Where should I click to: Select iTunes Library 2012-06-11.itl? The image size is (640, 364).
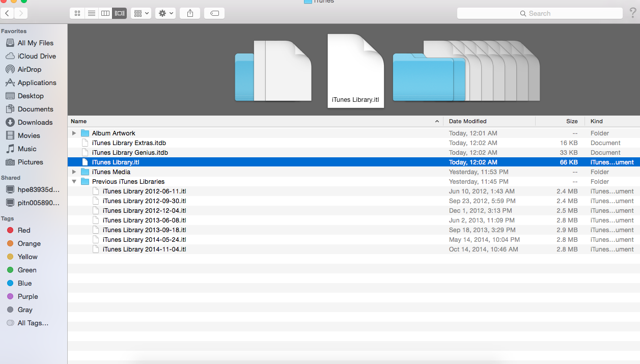pos(144,191)
